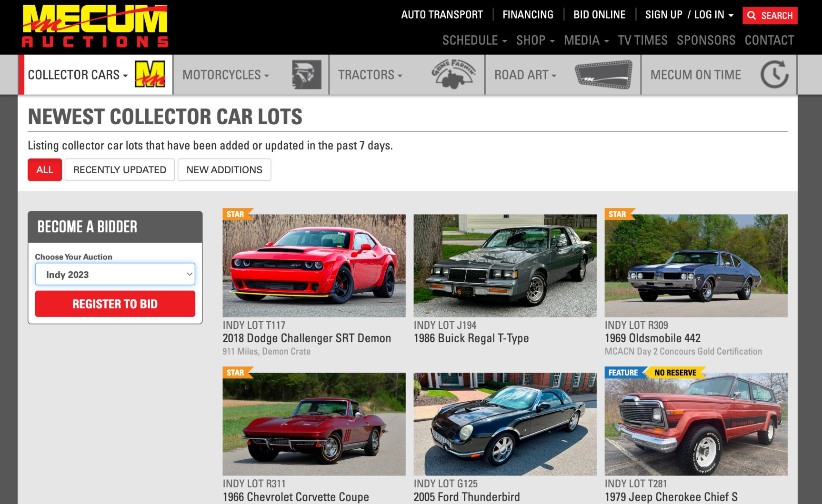Viewport: 822px width, 504px height.
Task: Click 'Become a Bidder' panel header
Action: pos(115,227)
